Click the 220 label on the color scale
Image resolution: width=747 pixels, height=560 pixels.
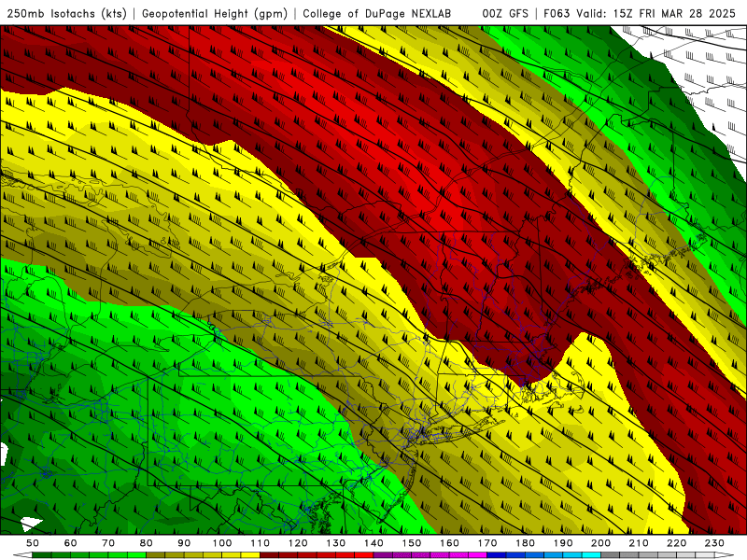(x=676, y=543)
